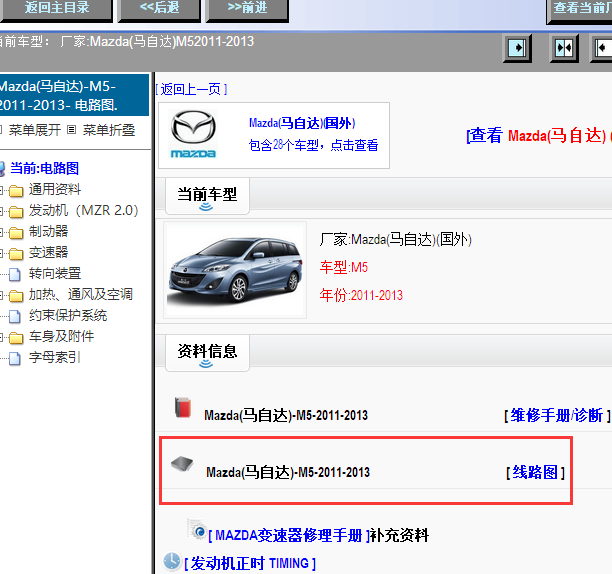Click the 变速器 folder icon
The image size is (612, 574).
tap(16, 254)
